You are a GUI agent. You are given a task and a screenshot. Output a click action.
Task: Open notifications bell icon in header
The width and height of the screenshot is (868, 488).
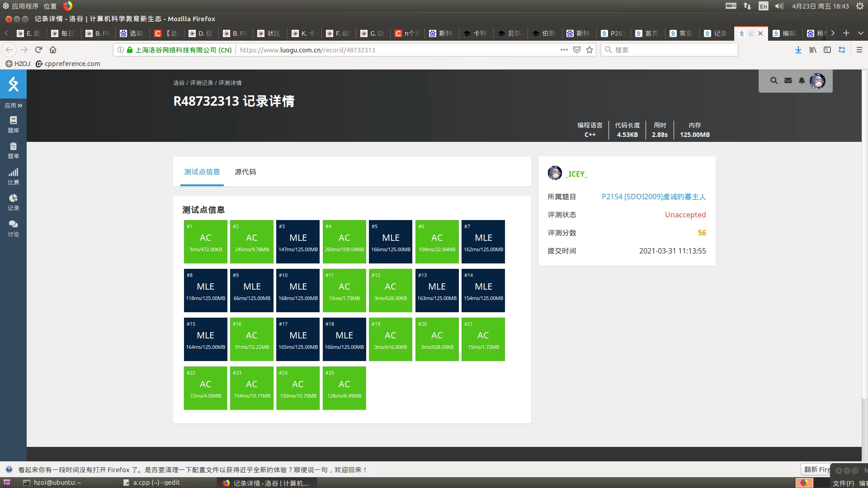point(802,80)
